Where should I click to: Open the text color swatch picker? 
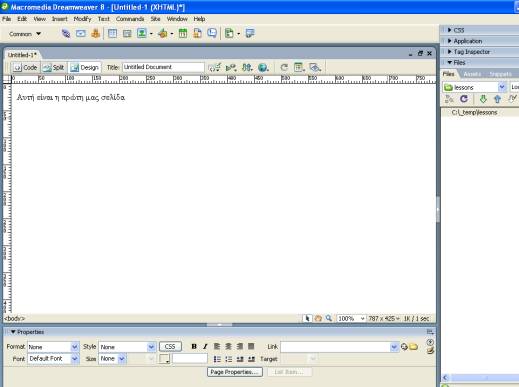(x=164, y=359)
